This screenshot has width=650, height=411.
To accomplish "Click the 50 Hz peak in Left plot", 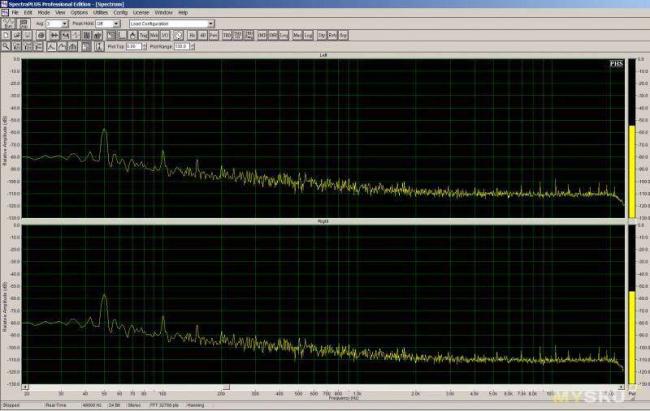I will click(104, 130).
